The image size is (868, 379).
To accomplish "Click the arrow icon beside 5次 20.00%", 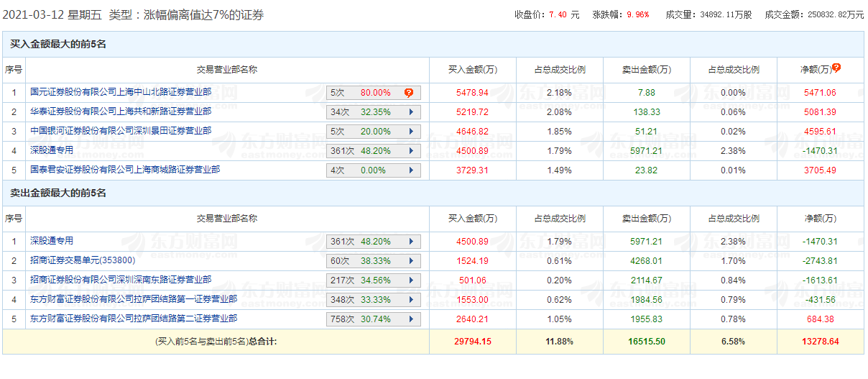I will click(x=411, y=132).
